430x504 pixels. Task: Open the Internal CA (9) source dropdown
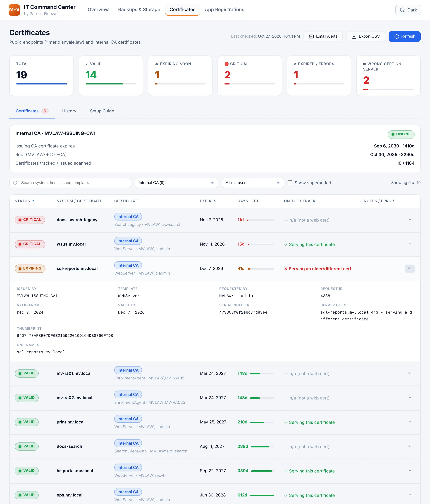point(176,183)
